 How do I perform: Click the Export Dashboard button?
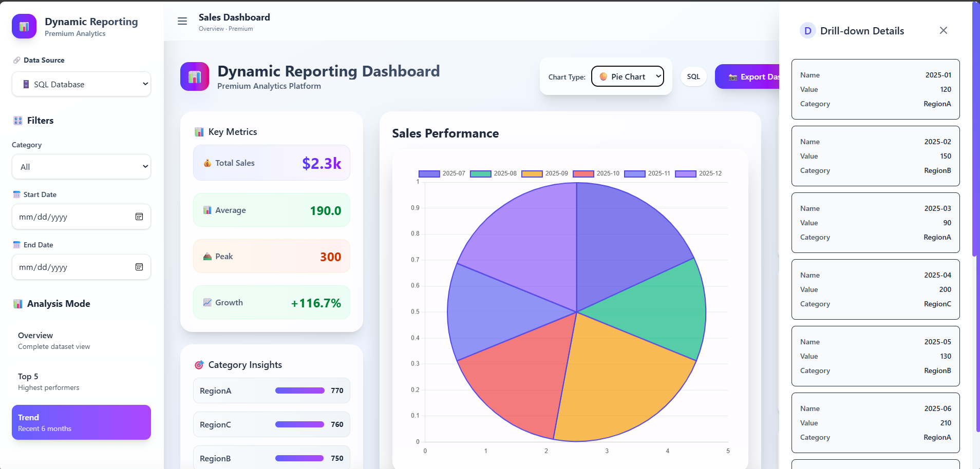(749, 76)
